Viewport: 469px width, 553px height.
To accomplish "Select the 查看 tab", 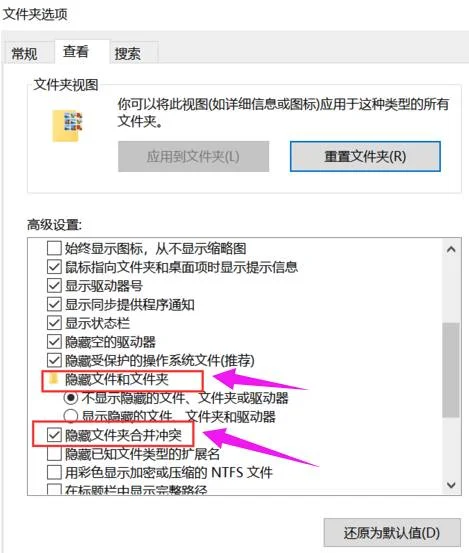I will 75,51.
